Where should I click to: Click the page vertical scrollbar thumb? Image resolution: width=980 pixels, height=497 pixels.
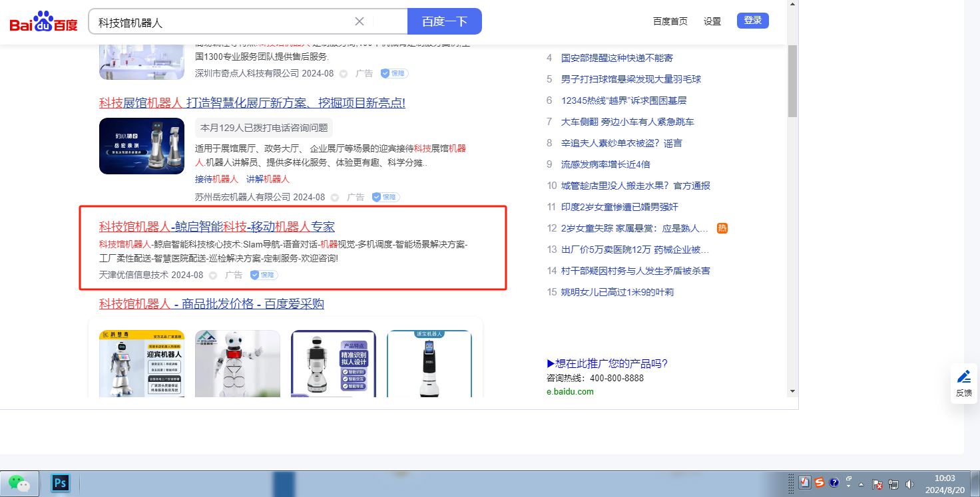click(x=792, y=81)
